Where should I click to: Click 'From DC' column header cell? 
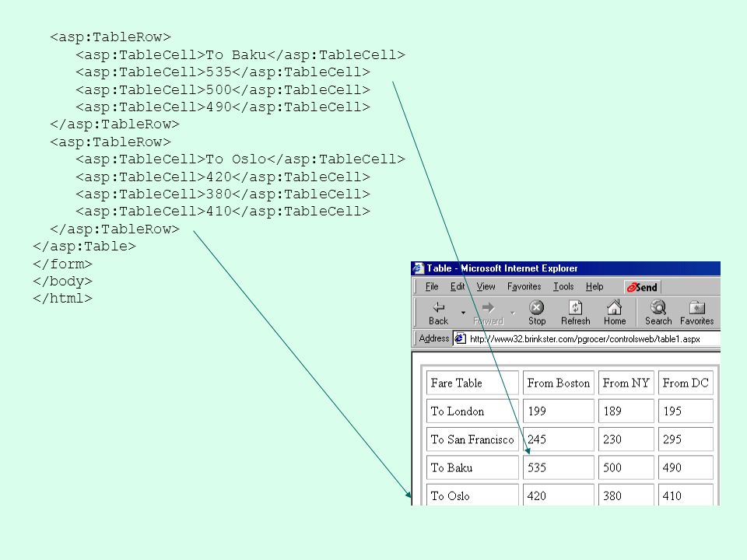[686, 383]
